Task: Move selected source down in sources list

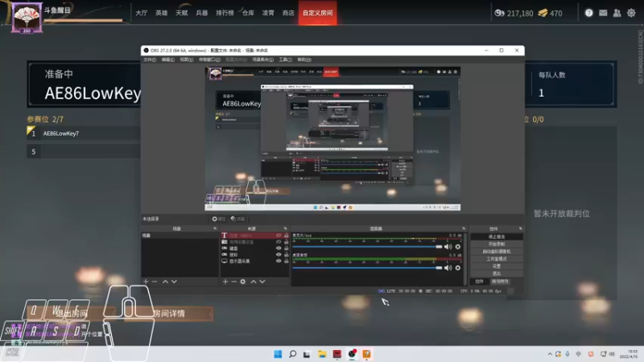Action: (262, 282)
